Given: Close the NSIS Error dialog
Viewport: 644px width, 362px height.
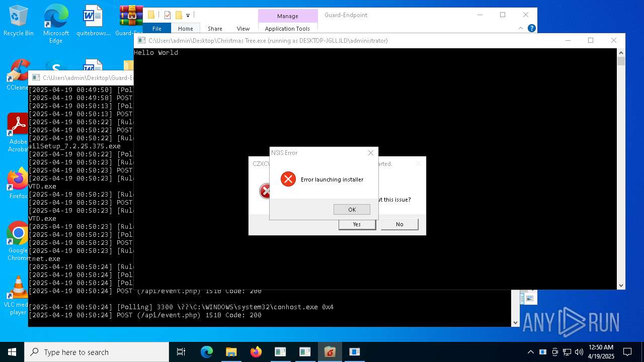Looking at the screenshot, I should pos(371,153).
